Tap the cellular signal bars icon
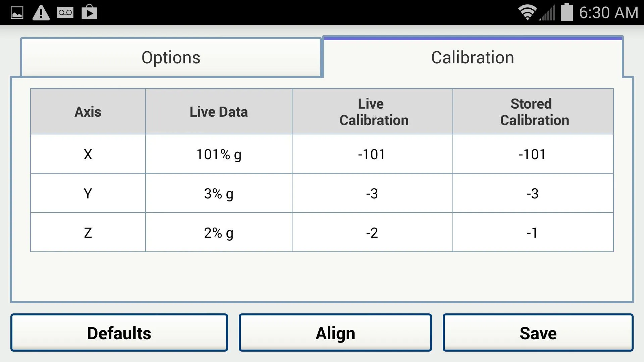This screenshot has width=644, height=362. pyautogui.click(x=547, y=13)
